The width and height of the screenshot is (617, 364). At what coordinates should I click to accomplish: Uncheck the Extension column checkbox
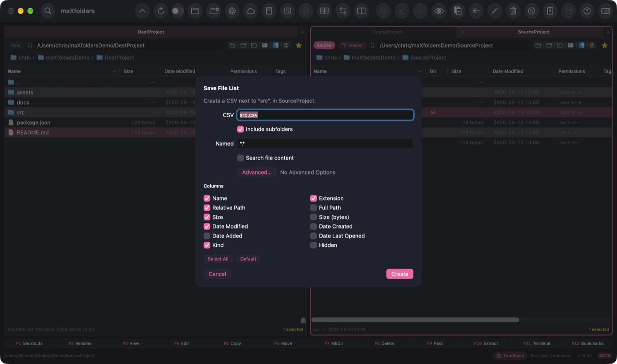[313, 199]
